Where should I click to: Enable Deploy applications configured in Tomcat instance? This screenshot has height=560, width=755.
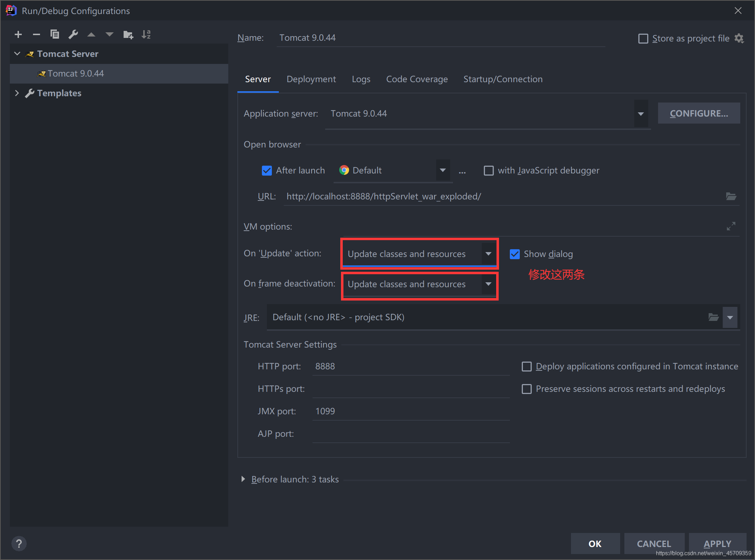[526, 367]
